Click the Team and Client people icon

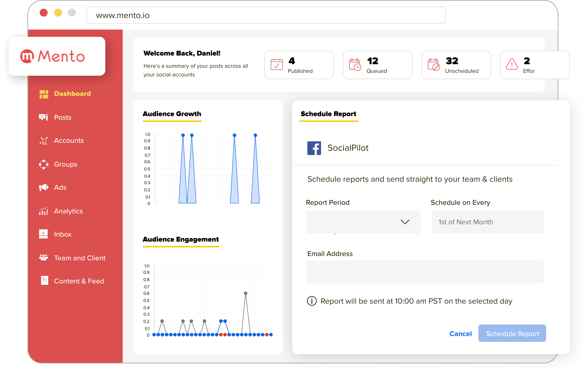click(44, 258)
